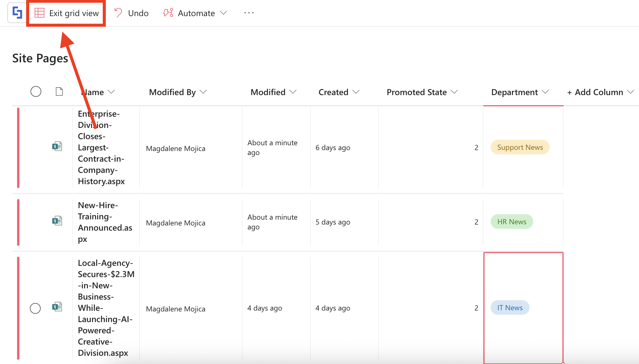The image size is (639, 364).
Task: Click the Exit grid view grid icon
Action: (40, 13)
